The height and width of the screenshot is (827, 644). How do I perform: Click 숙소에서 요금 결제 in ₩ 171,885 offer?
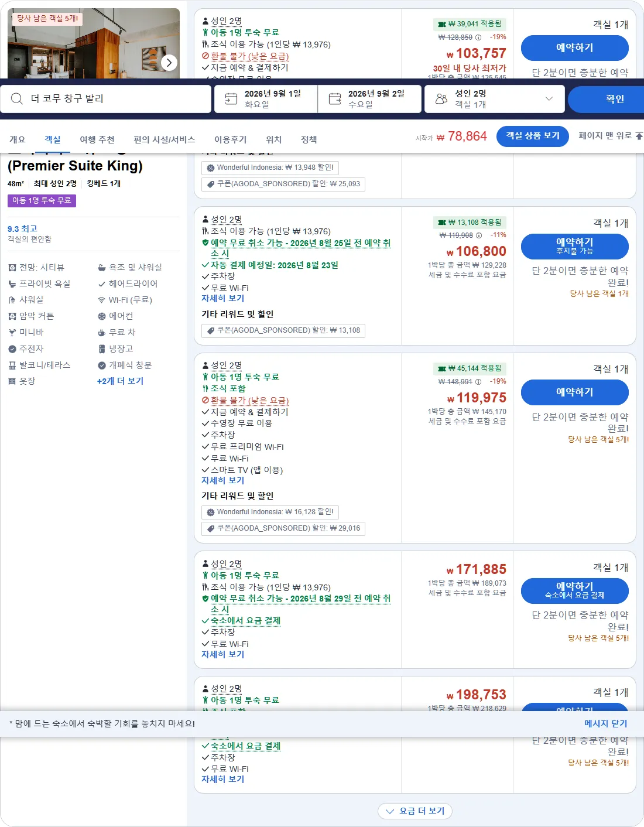point(245,621)
